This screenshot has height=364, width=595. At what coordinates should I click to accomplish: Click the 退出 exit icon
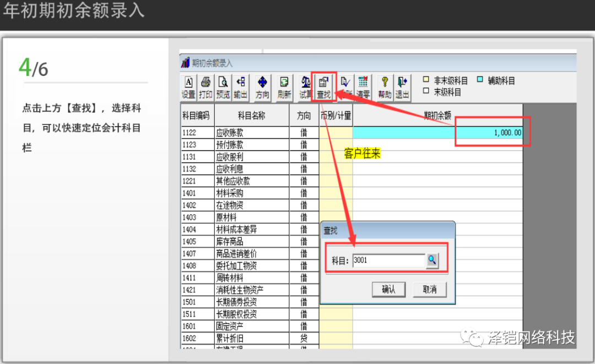[402, 88]
